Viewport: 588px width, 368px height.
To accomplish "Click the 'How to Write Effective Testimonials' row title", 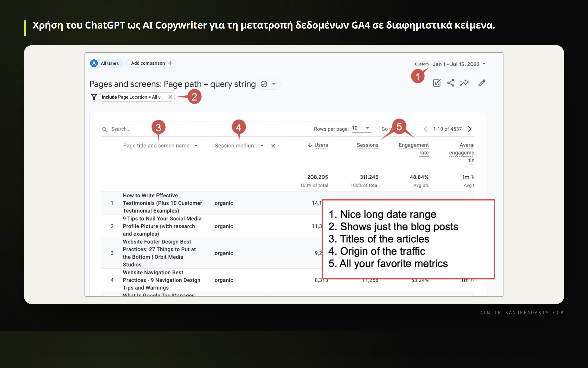I will [162, 203].
